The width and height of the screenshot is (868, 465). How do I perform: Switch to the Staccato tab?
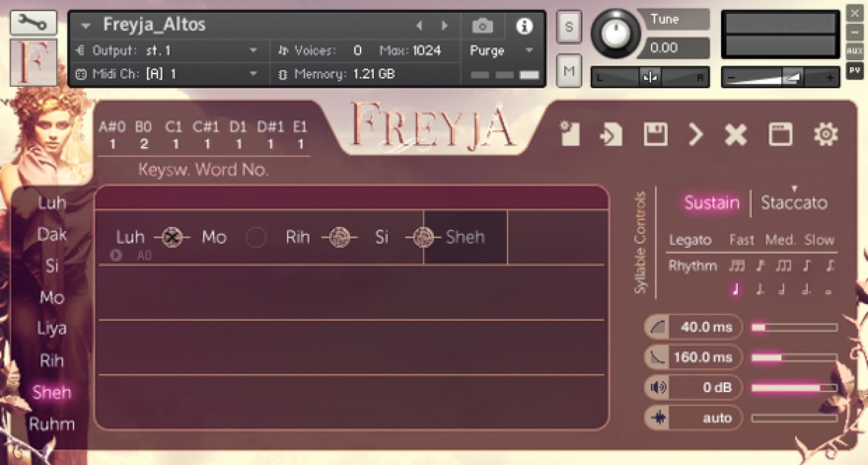[x=794, y=202]
